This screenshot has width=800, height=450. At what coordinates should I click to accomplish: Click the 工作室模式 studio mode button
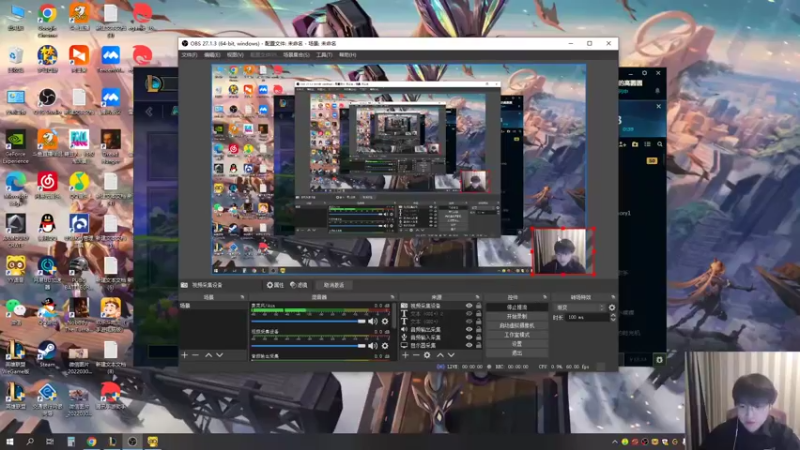(x=517, y=335)
